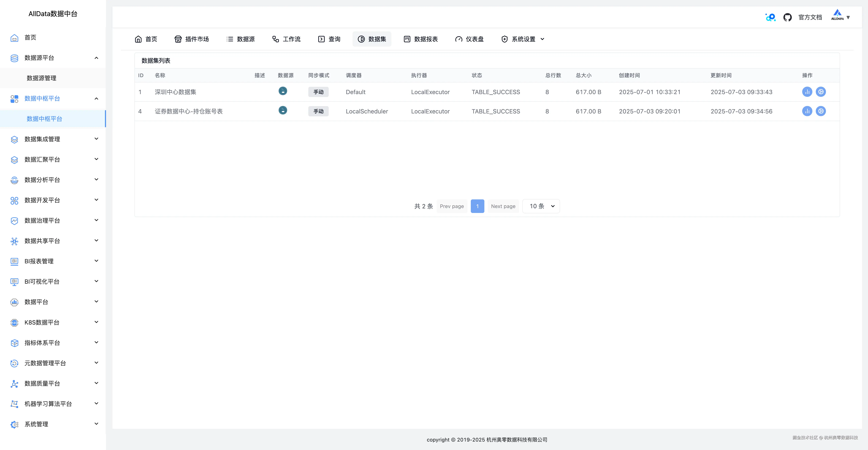Expand the 系统设置 dropdown menu
The width and height of the screenshot is (868, 450).
pos(523,39)
